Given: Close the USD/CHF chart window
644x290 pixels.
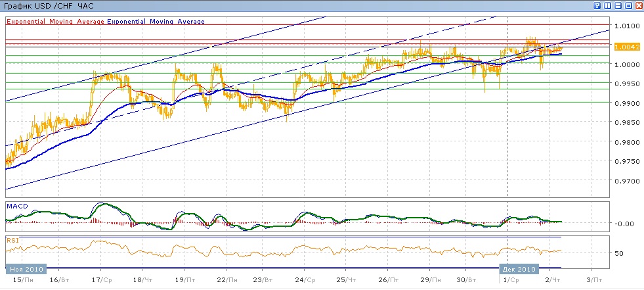Looking at the screenshot, I should pyautogui.click(x=639, y=5).
